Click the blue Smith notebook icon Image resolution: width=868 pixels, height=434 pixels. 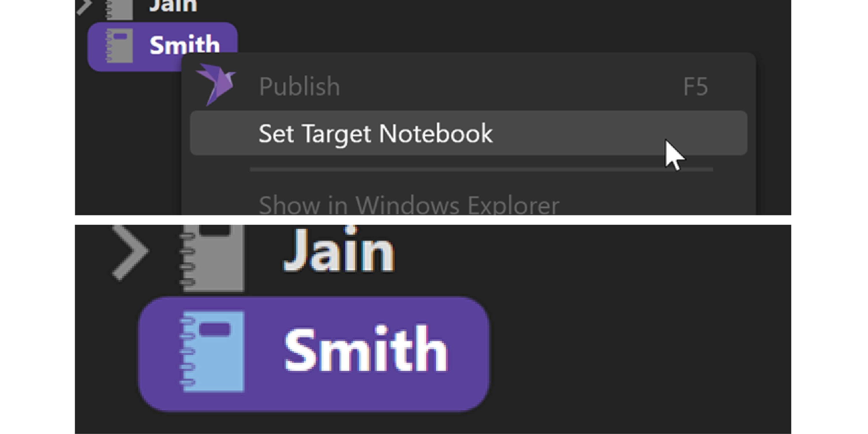pyautogui.click(x=212, y=351)
